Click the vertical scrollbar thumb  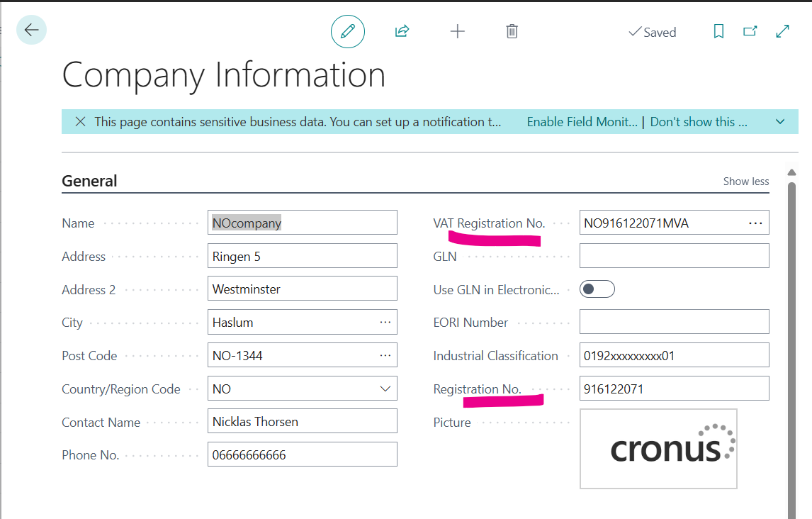(791, 350)
